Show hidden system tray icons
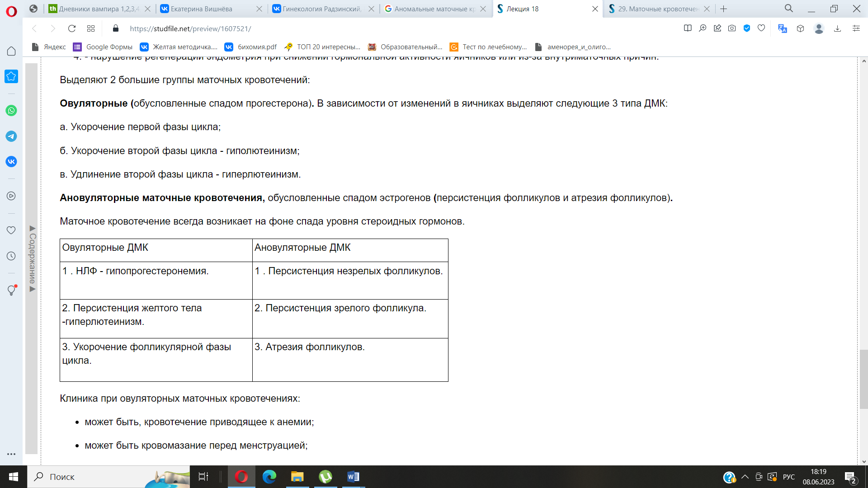Image resolution: width=868 pixels, height=488 pixels. click(x=745, y=477)
